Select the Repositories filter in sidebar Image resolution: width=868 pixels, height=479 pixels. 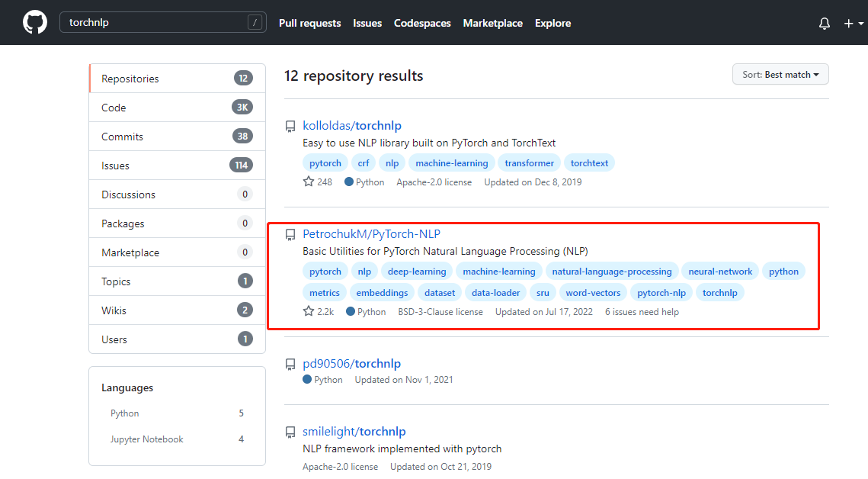point(177,79)
